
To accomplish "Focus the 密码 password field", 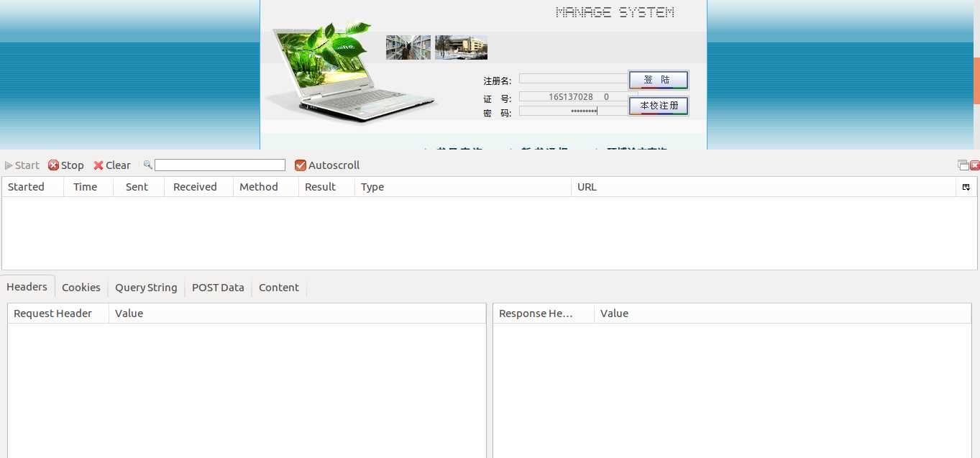I will pyautogui.click(x=574, y=111).
